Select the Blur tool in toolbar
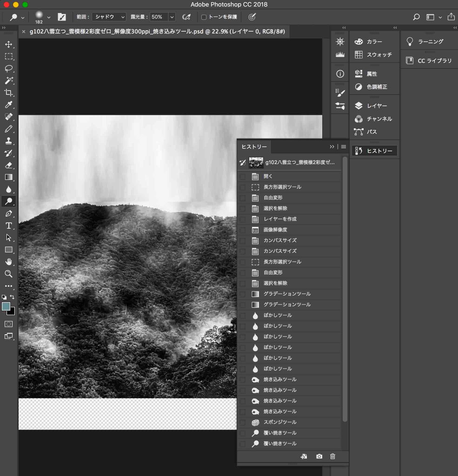This screenshot has width=458, height=476. pyautogui.click(x=8, y=190)
